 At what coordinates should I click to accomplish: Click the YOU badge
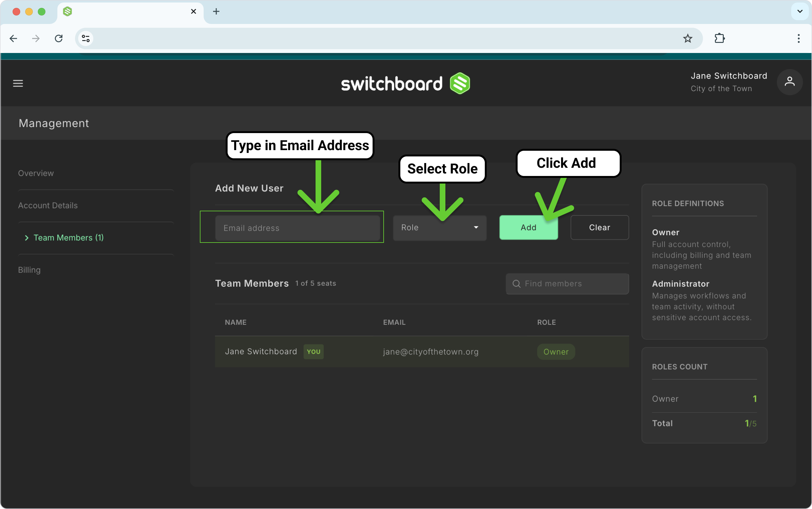(x=314, y=351)
